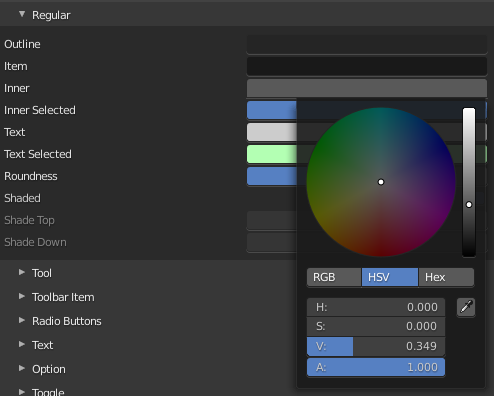Switch color picker to Hex mode
This screenshot has height=396, width=494.
(x=446, y=277)
